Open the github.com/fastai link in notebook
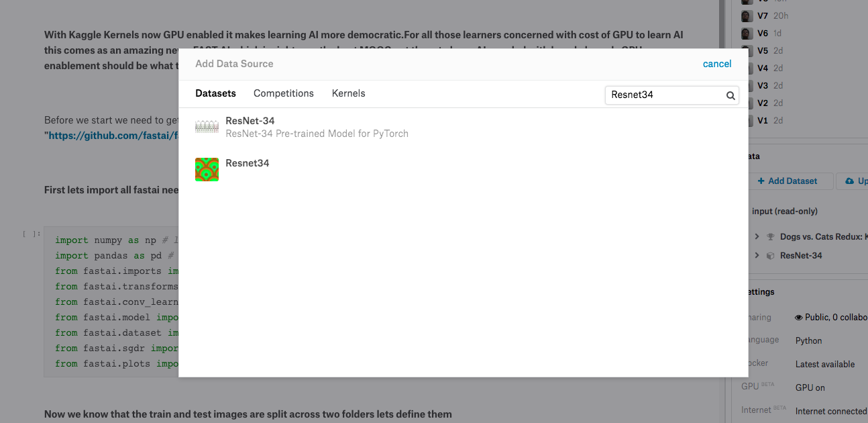The height and width of the screenshot is (423, 868). click(113, 135)
